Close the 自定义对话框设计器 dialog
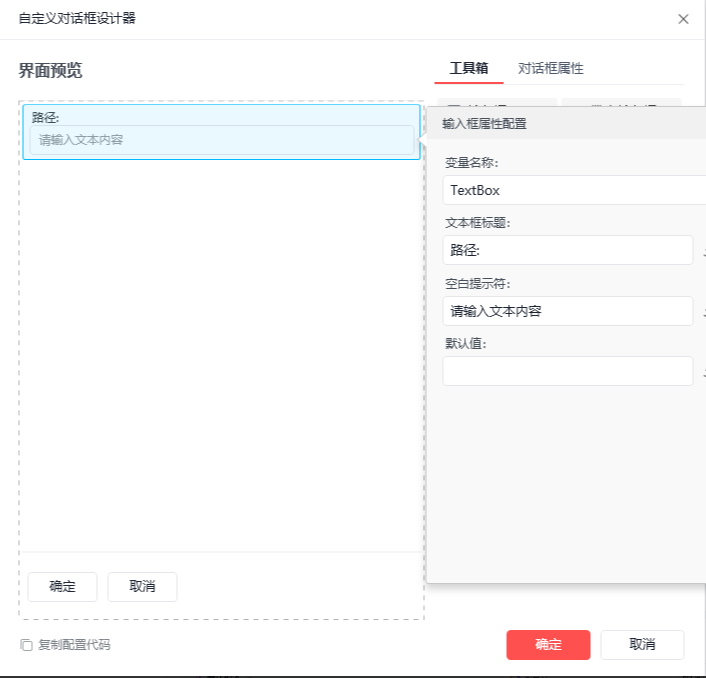Viewport: 706px width, 678px height. [x=683, y=19]
